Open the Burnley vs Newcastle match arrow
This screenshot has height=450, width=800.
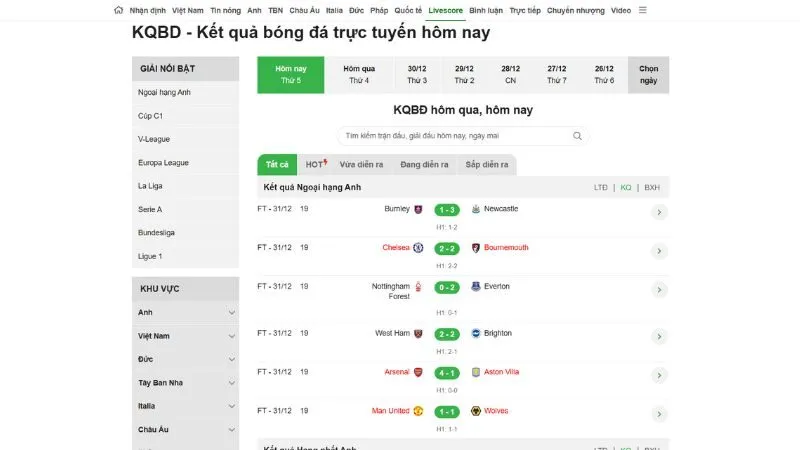[659, 212]
